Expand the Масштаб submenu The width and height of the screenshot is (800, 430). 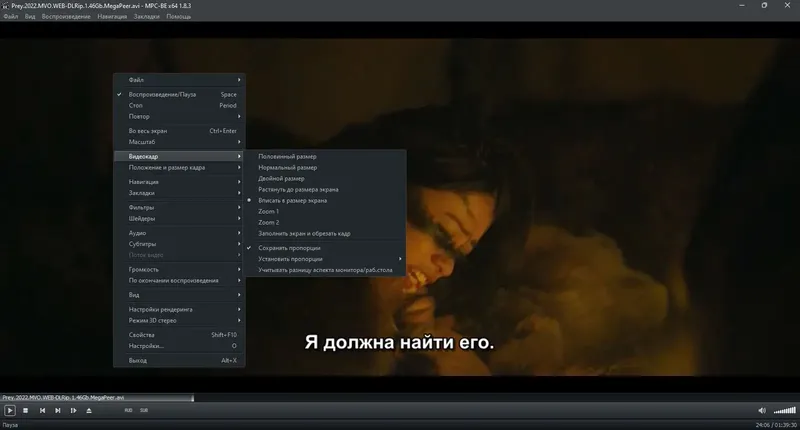tap(179, 142)
